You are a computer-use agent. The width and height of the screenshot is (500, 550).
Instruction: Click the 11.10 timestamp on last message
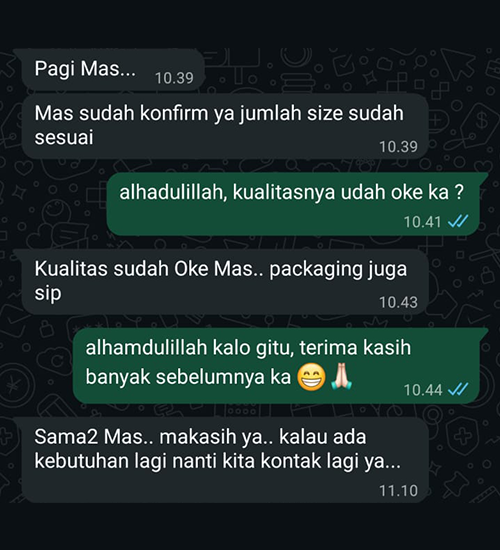[398, 490]
